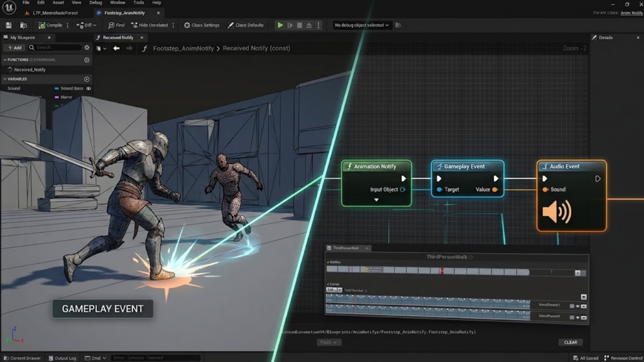The image size is (644, 362).
Task: Click the Find toolbar button
Action: pos(116,25)
